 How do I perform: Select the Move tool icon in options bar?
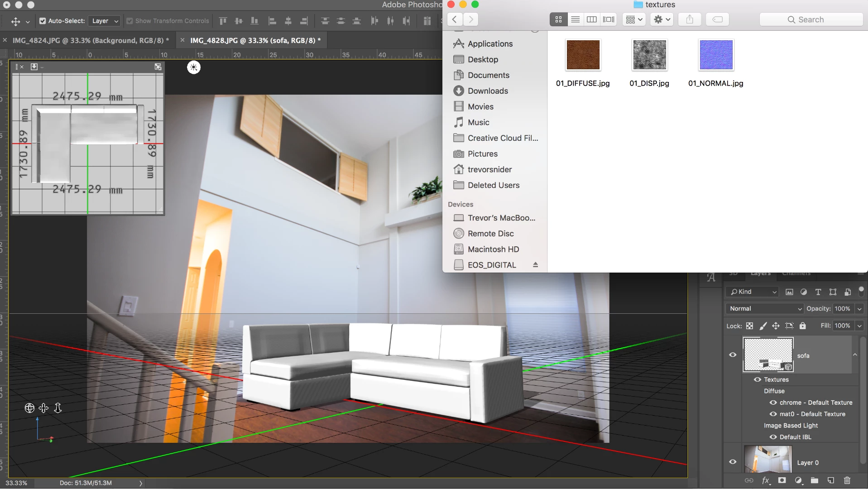tap(16, 21)
